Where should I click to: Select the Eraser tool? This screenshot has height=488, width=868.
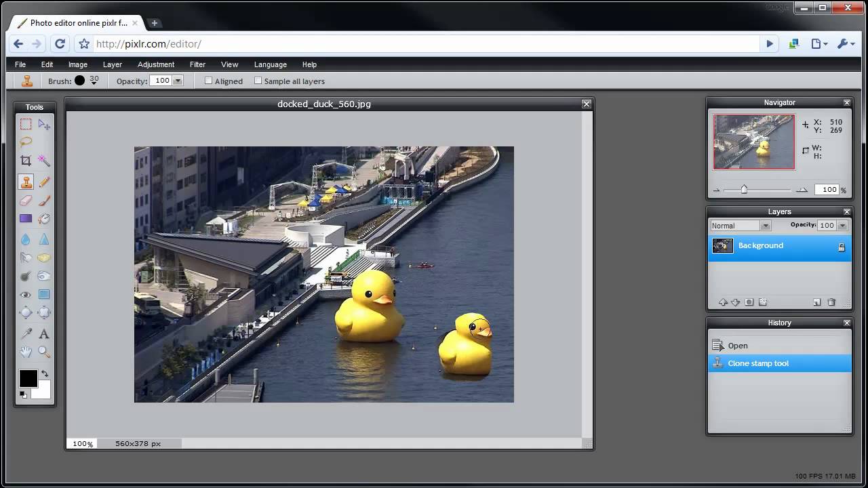click(x=26, y=201)
